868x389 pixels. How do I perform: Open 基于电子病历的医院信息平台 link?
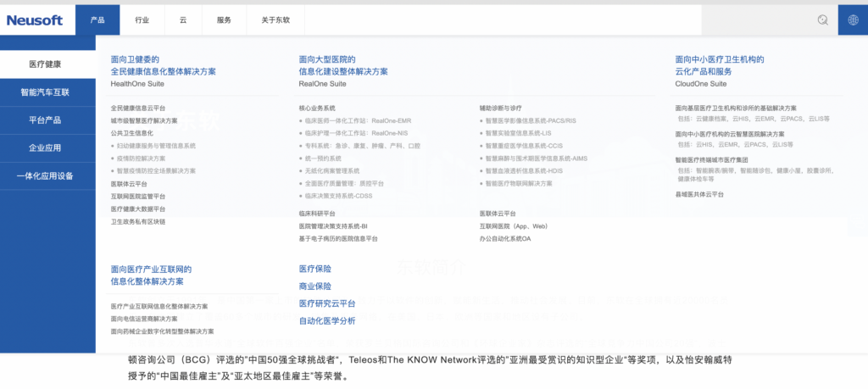[x=338, y=239]
